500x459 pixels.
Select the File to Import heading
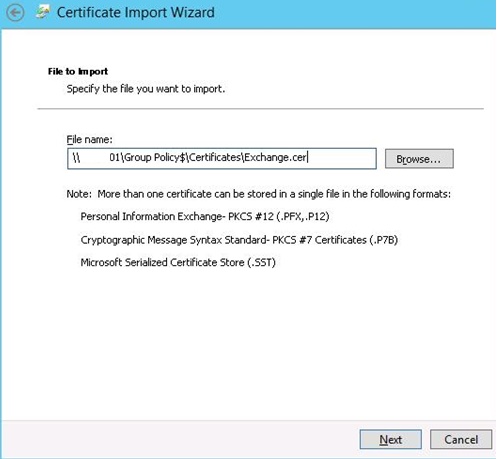click(78, 71)
